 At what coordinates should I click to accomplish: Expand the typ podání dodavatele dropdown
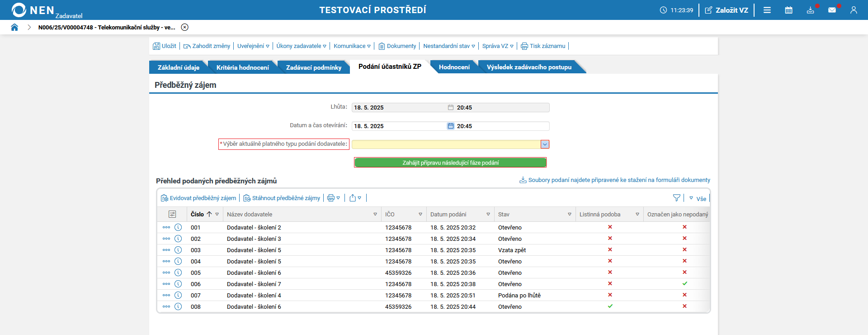coord(545,144)
